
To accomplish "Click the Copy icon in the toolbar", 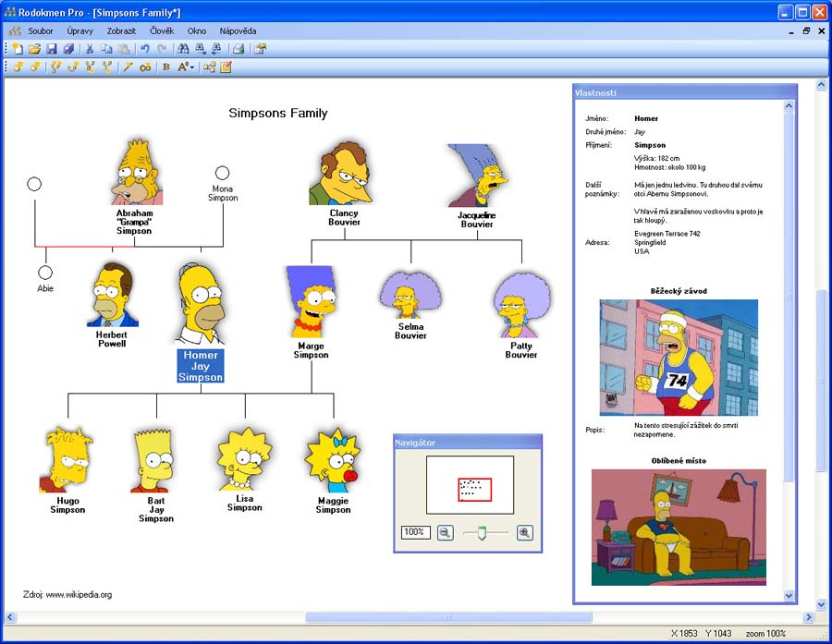I will pos(106,49).
